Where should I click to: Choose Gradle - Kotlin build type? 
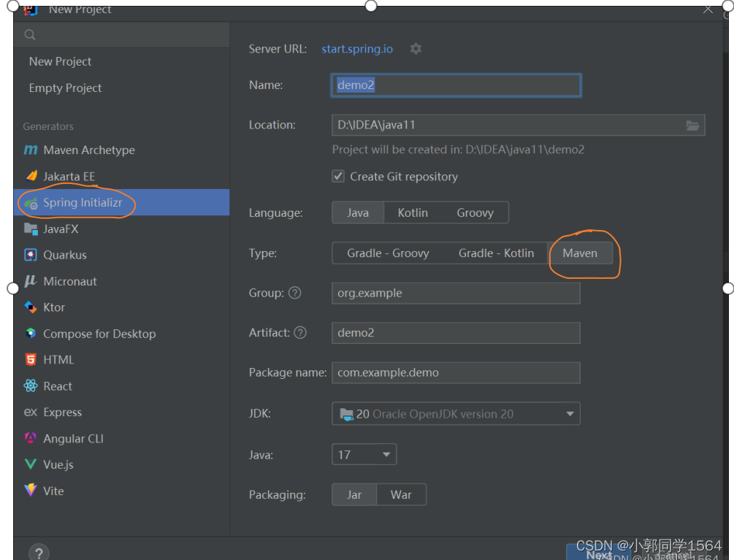pyautogui.click(x=496, y=253)
